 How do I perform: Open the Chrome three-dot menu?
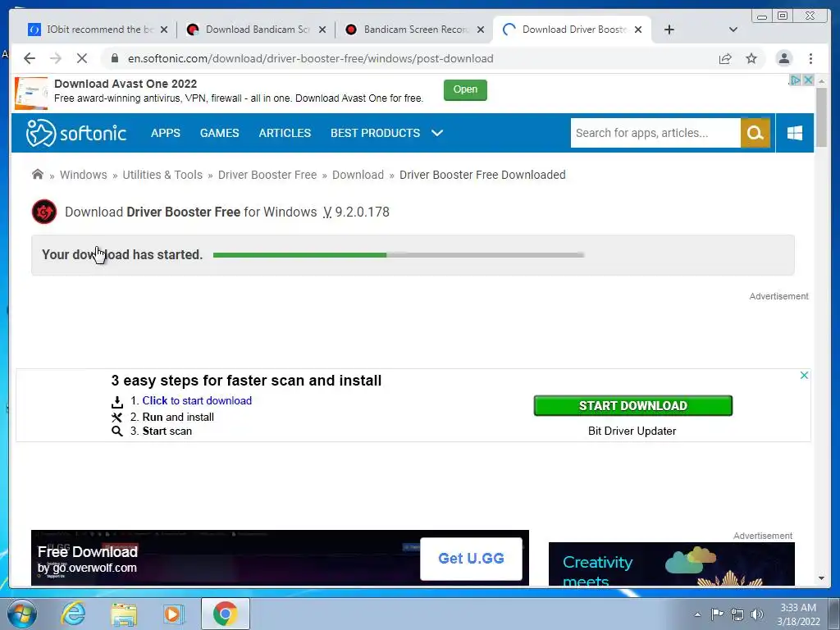pyautogui.click(x=810, y=58)
